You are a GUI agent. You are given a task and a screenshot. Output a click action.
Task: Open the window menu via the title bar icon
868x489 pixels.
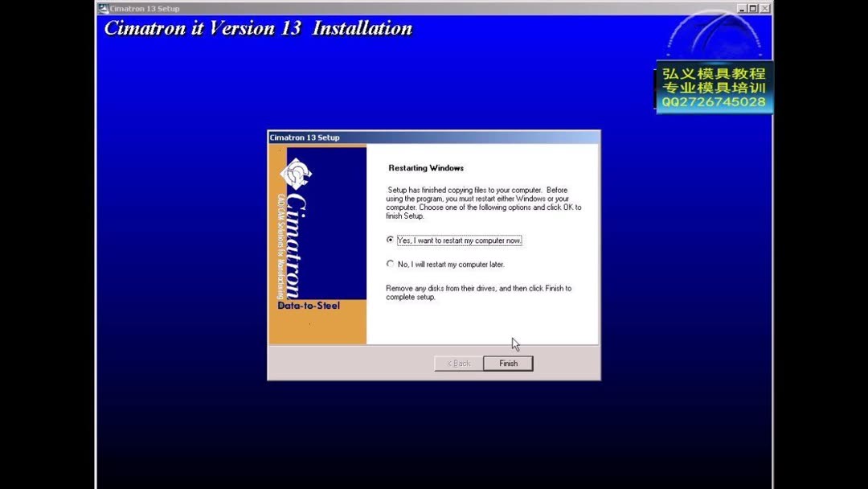[104, 8]
